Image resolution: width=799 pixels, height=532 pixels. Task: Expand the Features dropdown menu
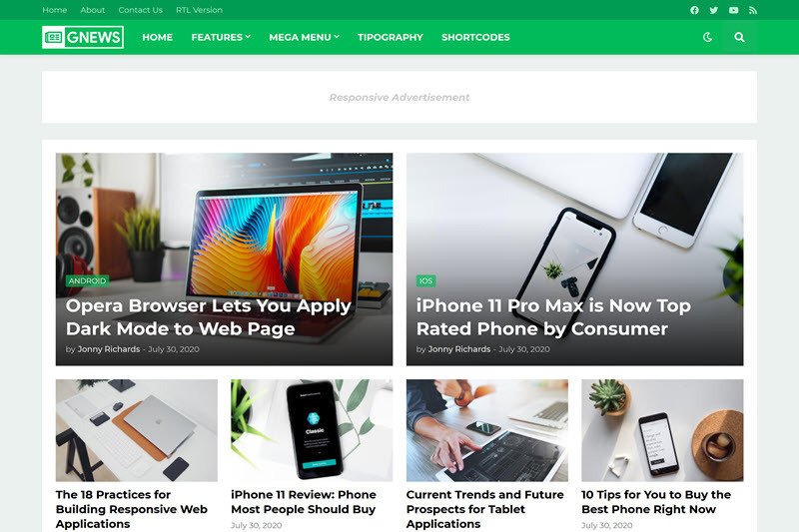[221, 37]
